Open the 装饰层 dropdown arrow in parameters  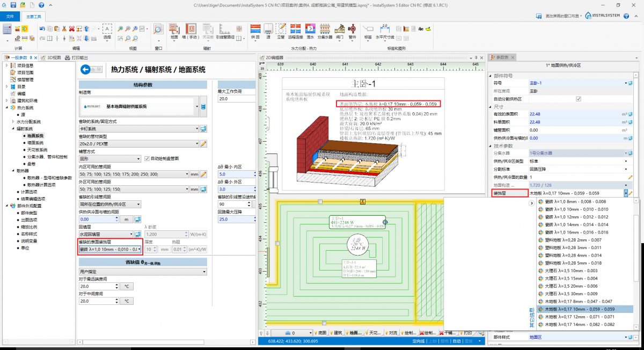tap(626, 193)
